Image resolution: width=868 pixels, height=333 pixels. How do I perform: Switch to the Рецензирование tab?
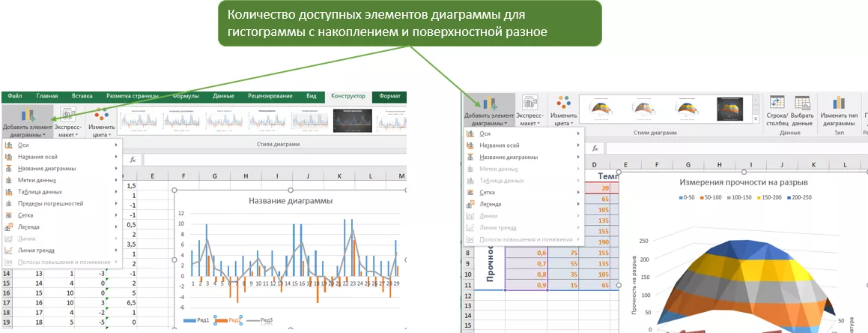tap(270, 96)
